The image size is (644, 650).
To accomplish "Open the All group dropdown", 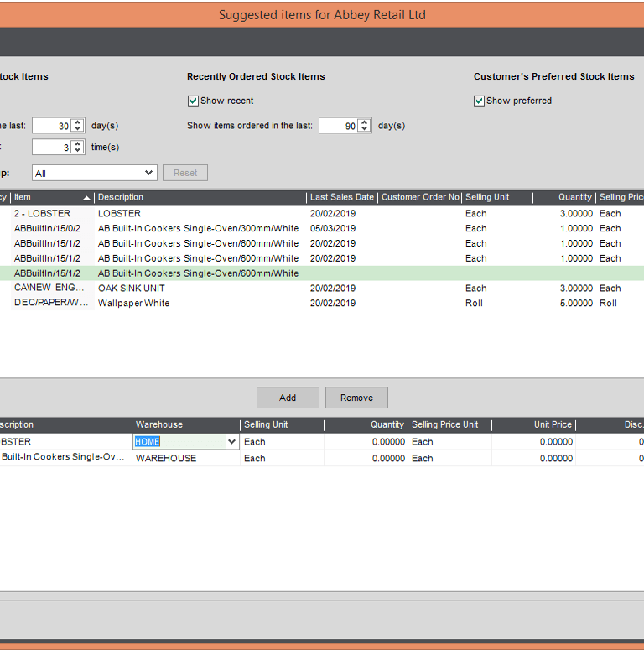I will point(95,173).
